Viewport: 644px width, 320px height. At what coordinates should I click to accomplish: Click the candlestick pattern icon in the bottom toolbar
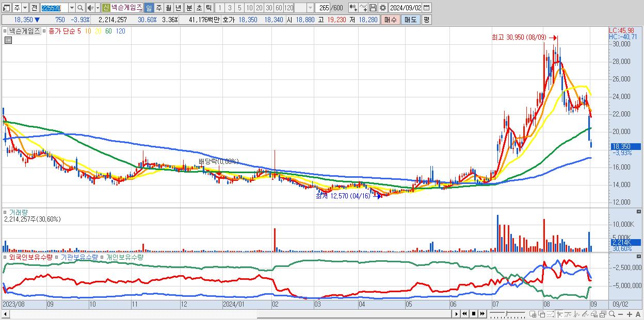point(577,314)
